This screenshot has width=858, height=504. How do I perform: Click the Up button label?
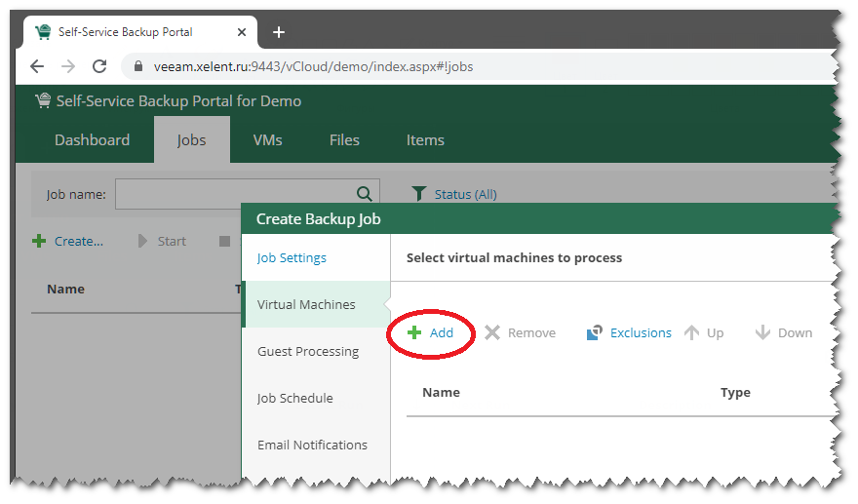716,332
